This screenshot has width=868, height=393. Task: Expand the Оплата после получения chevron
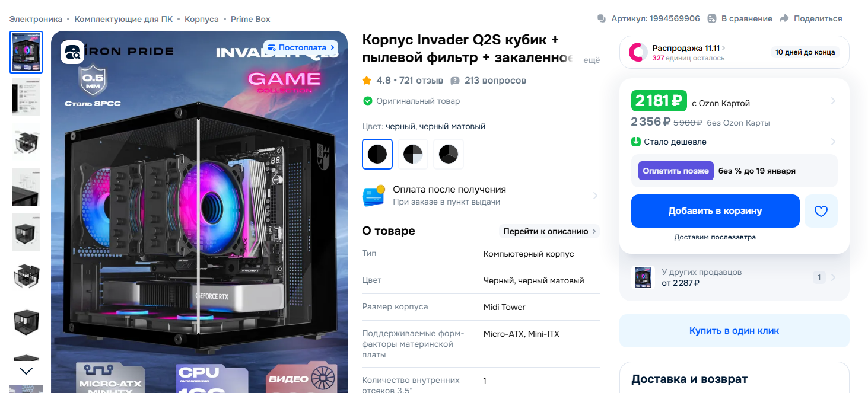point(595,196)
